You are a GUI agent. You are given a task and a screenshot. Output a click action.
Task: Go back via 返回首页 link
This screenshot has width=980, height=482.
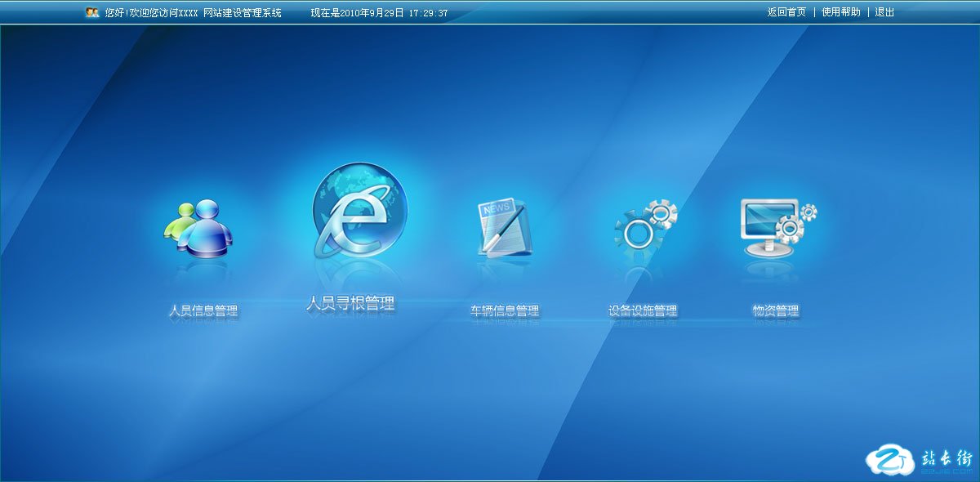(x=786, y=12)
